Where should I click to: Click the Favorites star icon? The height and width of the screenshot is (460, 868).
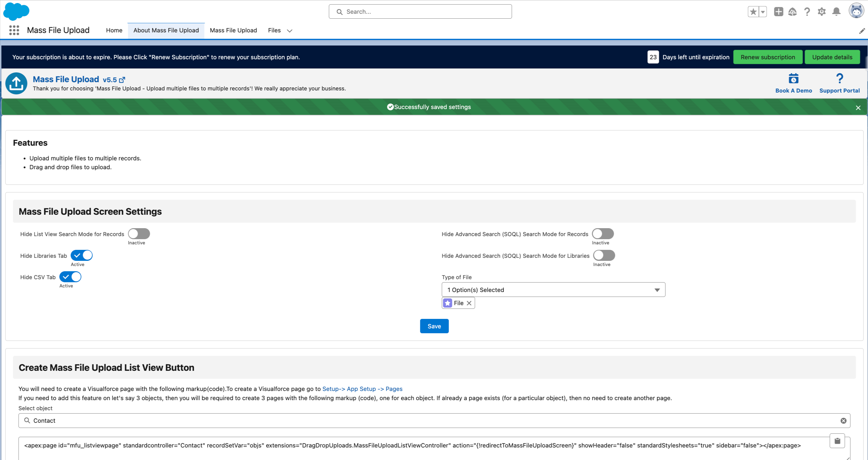753,12
